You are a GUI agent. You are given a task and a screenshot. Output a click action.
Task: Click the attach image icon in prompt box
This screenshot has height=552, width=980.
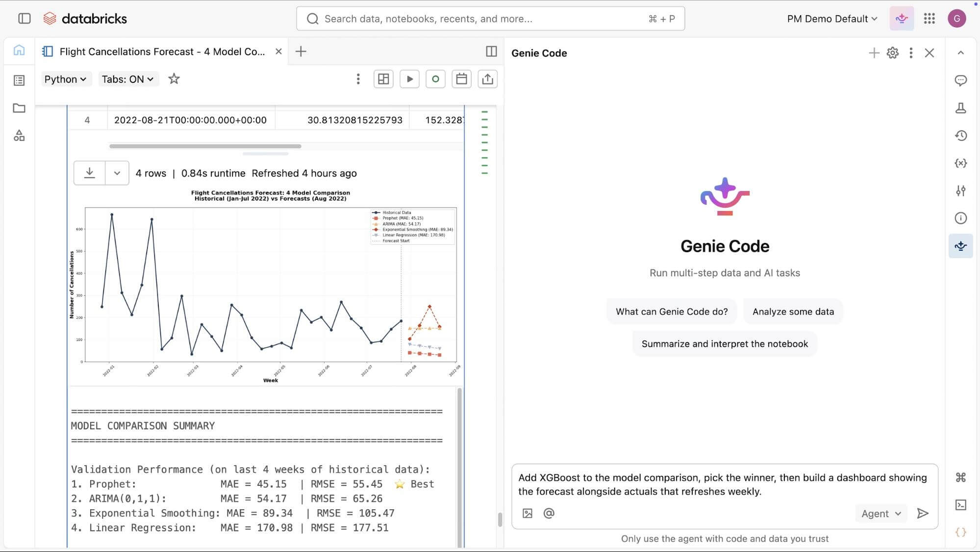[x=528, y=513]
